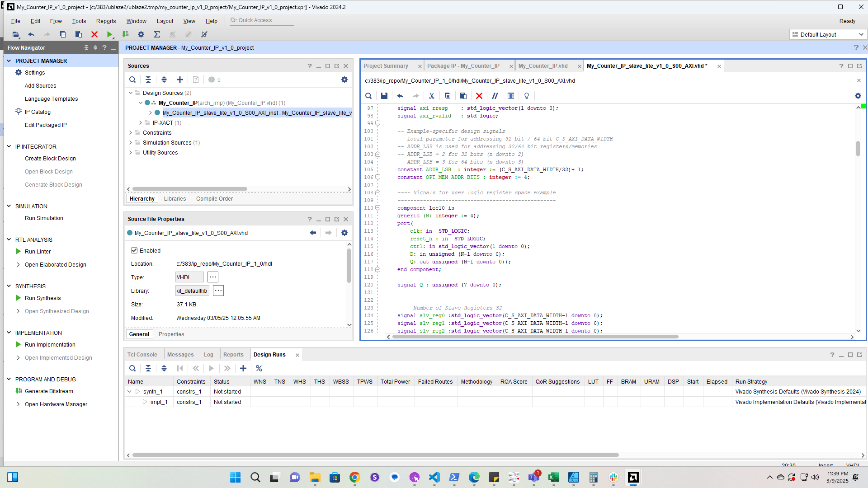Collapse the SYNTHESIS section in Flow Navigator
Image resolution: width=868 pixels, height=488 pixels.
(9, 286)
